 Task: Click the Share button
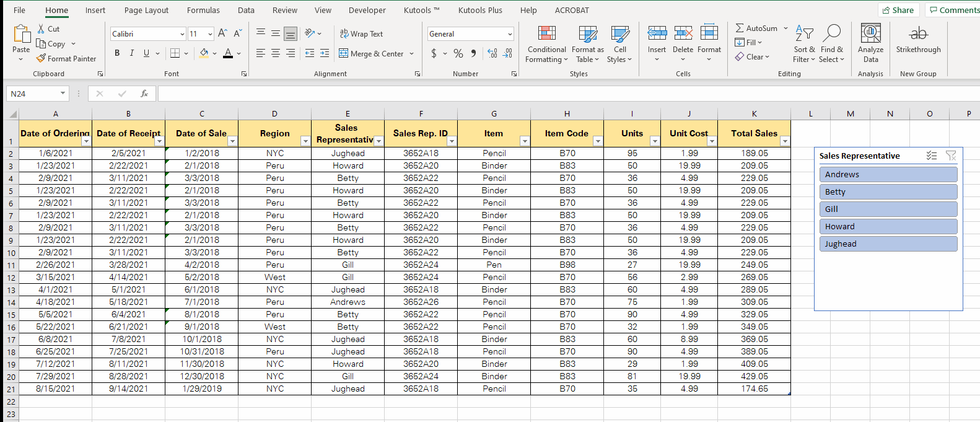(x=898, y=10)
